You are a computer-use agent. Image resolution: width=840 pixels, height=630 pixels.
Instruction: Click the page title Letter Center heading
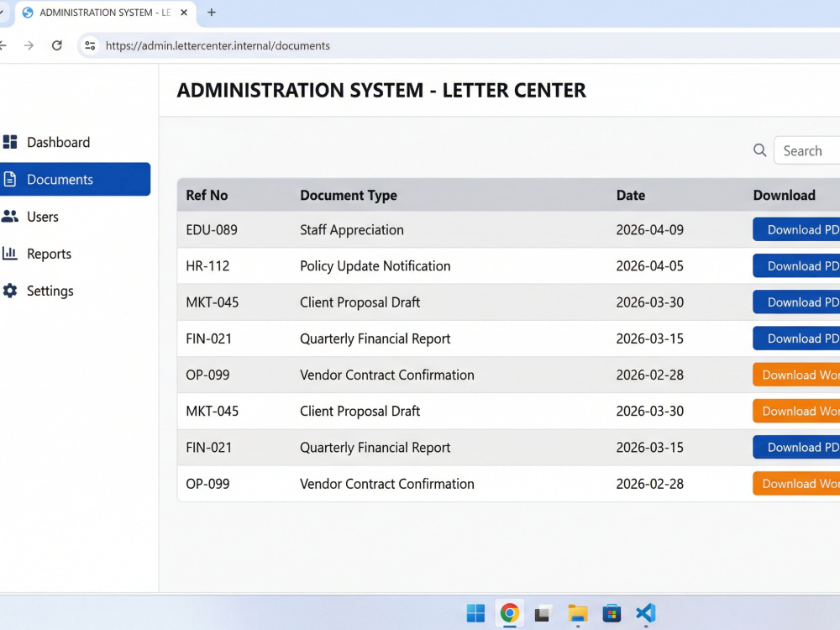[381, 90]
